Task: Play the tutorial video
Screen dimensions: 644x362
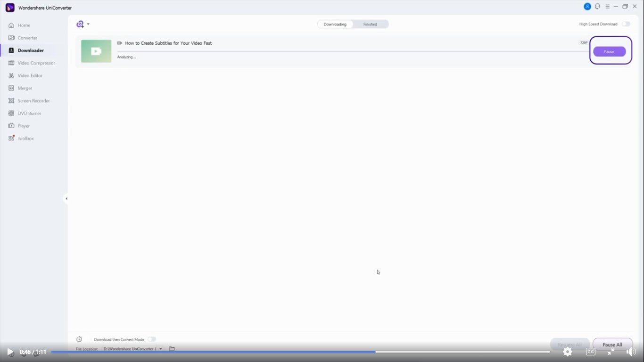Action: coord(10,352)
